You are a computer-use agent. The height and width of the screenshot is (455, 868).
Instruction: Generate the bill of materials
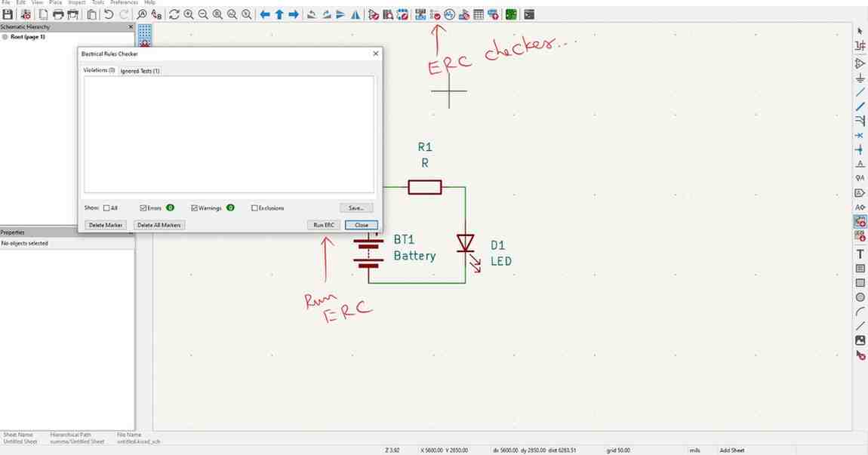coord(493,15)
